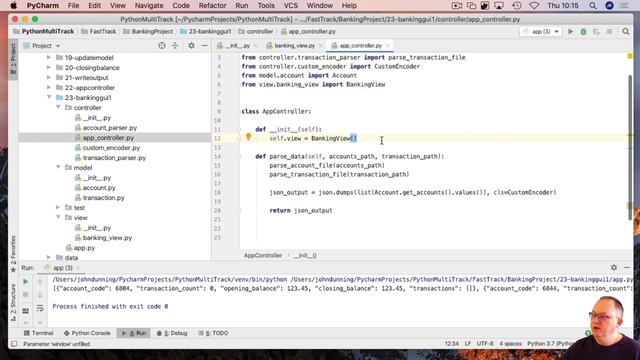Open Project panel settings gear
The width and height of the screenshot is (640, 360).
(191, 46)
